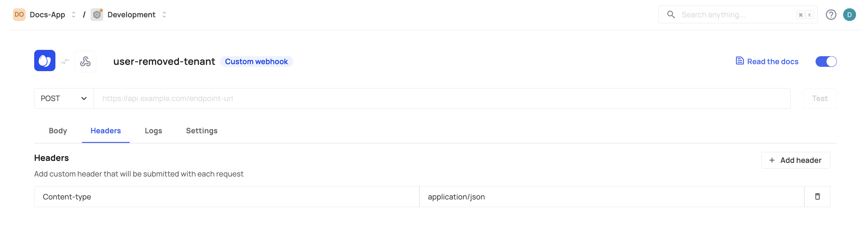Click the blue app logo icon

(44, 61)
